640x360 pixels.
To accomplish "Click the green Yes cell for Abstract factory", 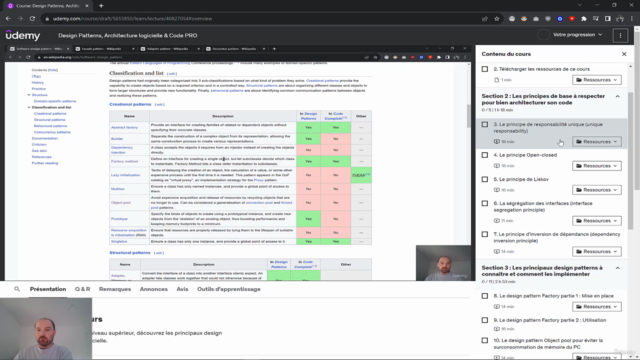I will click(x=308, y=127).
